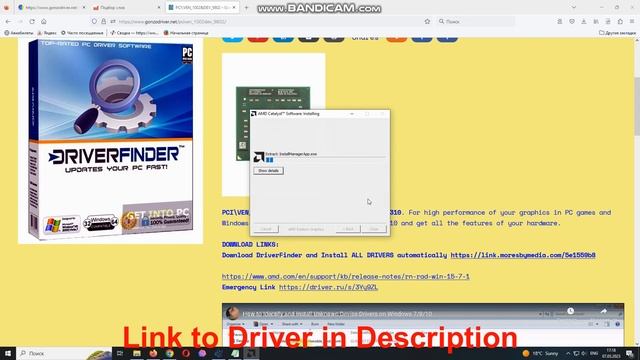
Task: Click the taskbar clock and date
Action: point(611,353)
